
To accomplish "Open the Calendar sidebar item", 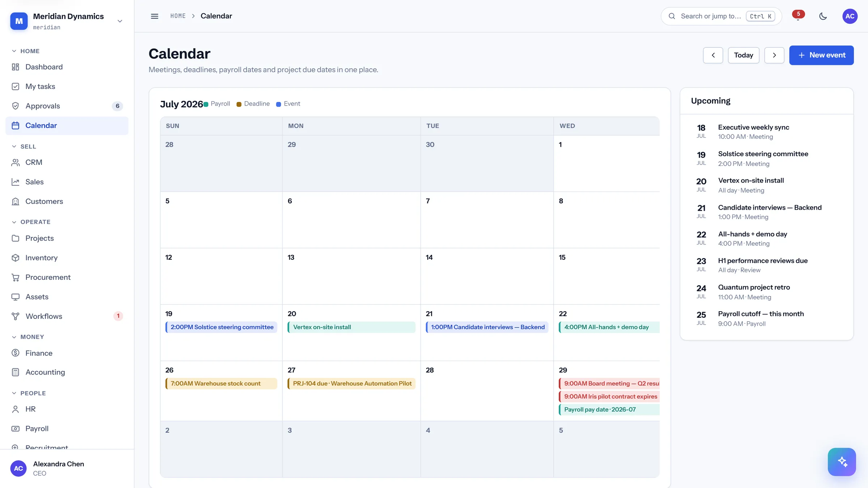I will (x=67, y=125).
